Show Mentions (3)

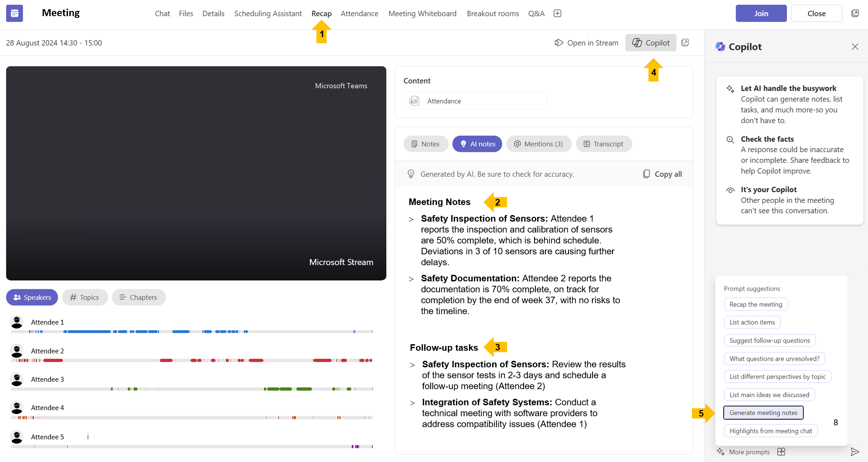pyautogui.click(x=538, y=144)
